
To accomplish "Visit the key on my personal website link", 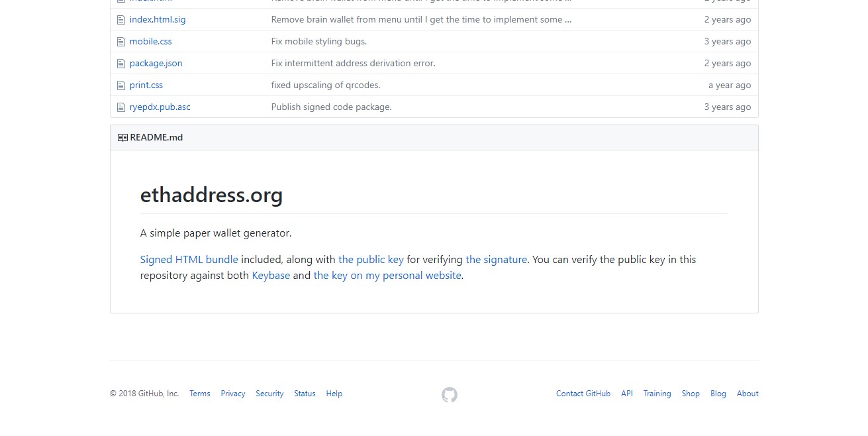I will click(387, 276).
